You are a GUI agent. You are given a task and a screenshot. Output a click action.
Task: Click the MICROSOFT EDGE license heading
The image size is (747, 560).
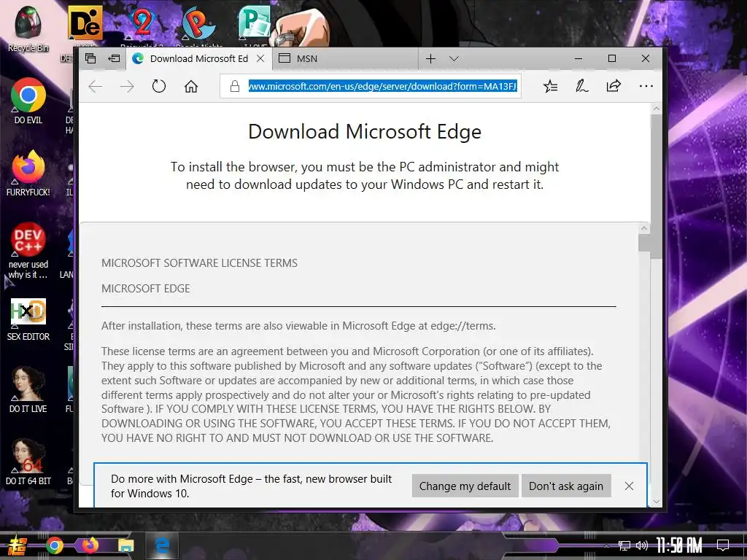click(x=146, y=289)
